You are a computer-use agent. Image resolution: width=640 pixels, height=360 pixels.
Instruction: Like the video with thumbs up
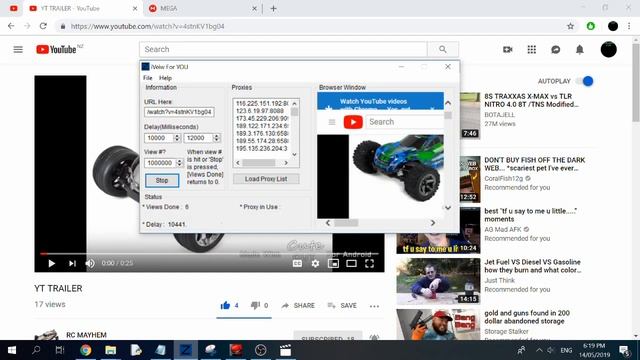tap(225, 305)
